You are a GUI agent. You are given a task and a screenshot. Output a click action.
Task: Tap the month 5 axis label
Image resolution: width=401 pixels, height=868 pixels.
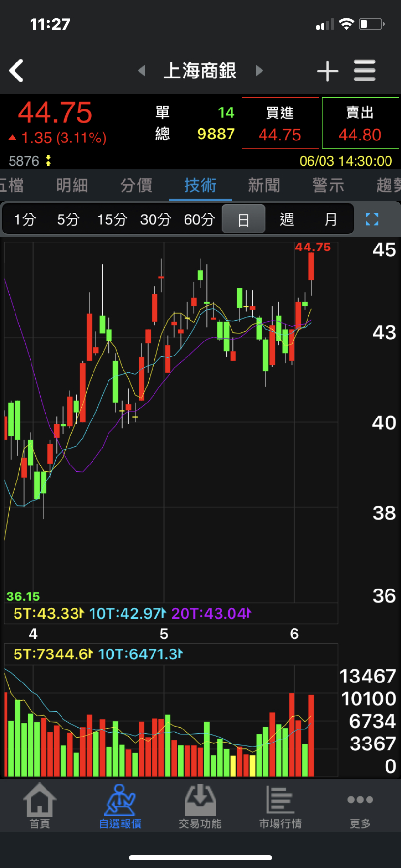point(164,634)
